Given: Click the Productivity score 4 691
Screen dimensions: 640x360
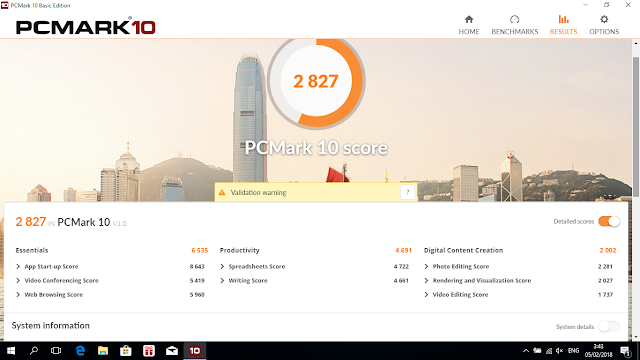Looking at the screenshot, I should 403,251.
